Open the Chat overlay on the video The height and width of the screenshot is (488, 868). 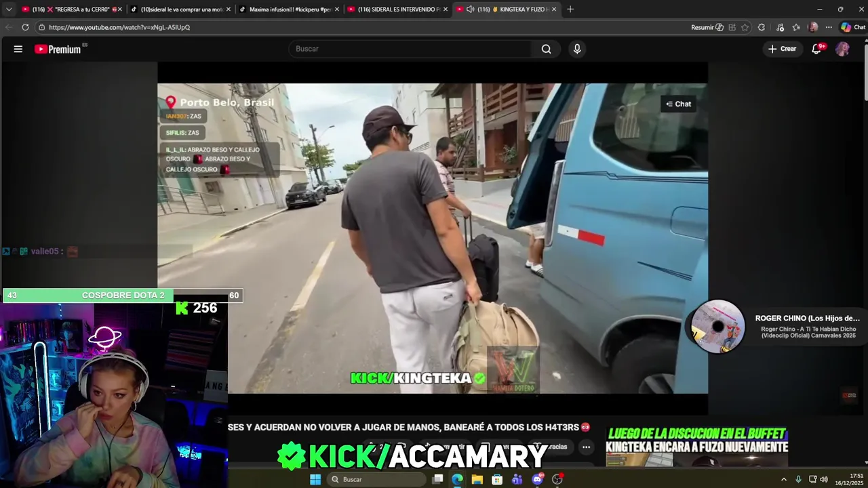(x=678, y=104)
